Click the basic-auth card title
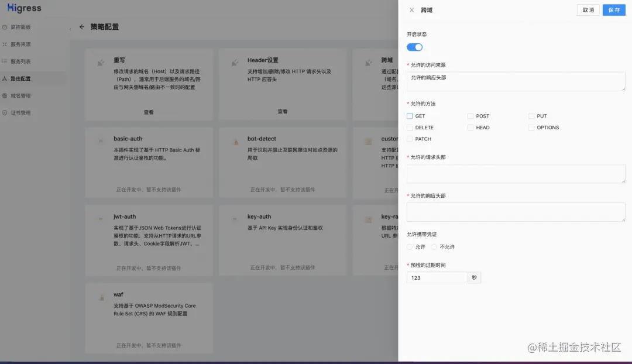 (128, 139)
